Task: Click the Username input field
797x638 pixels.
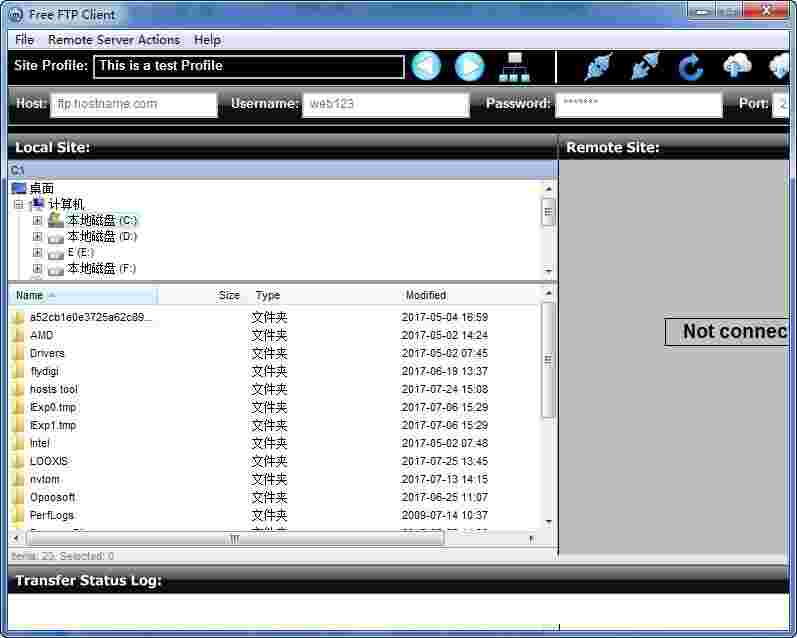Action: (385, 104)
